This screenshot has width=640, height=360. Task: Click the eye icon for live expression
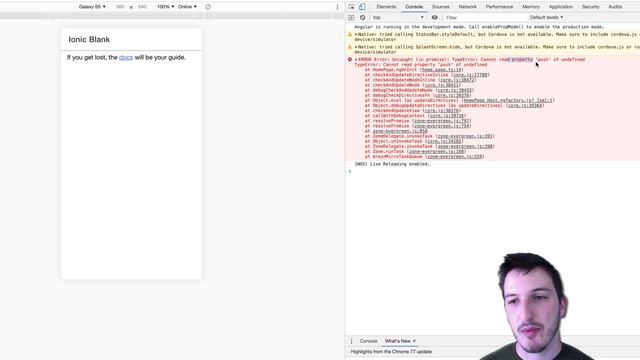(x=435, y=18)
